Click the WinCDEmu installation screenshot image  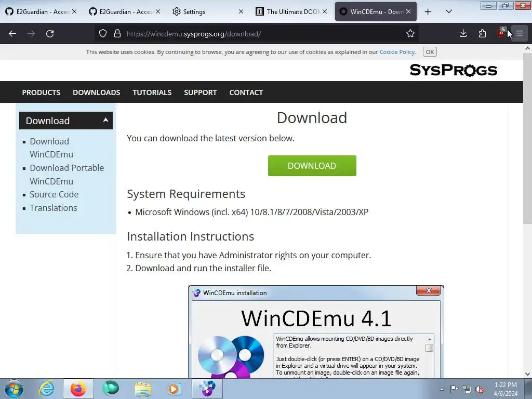click(316, 332)
